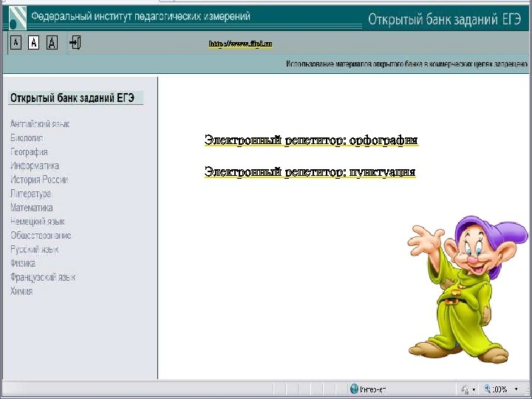The height and width of the screenshot is (399, 532).
Task: Select География subject
Action: click(x=29, y=152)
